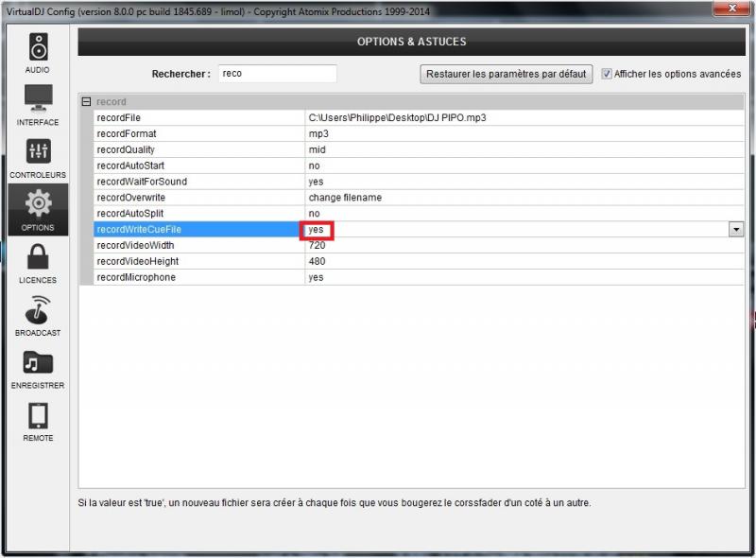The image size is (756, 558).
Task: Select the recordVideoWidth setting name
Action: tap(135, 245)
